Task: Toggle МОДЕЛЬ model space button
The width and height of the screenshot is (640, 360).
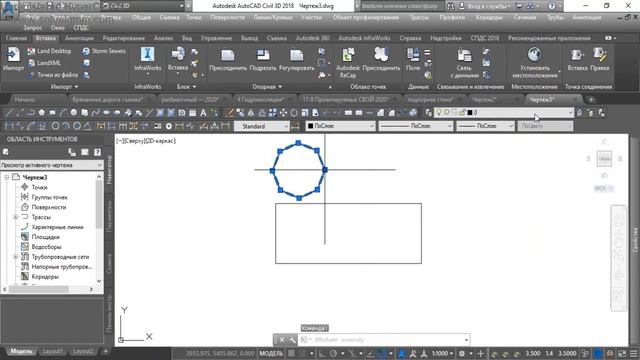Action: tap(271, 353)
